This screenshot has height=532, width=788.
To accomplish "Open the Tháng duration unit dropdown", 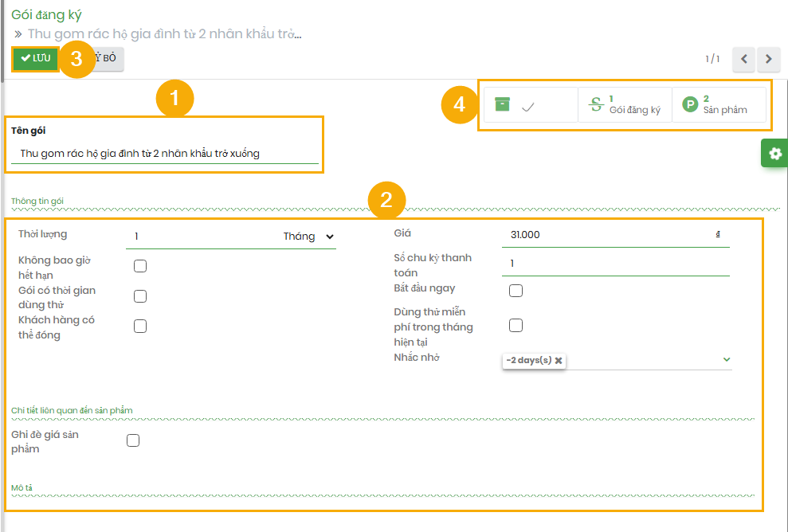I will click(x=308, y=236).
